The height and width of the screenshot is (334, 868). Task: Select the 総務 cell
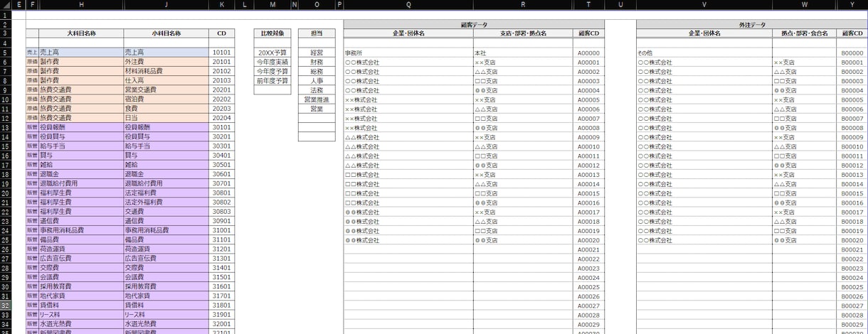[316, 71]
